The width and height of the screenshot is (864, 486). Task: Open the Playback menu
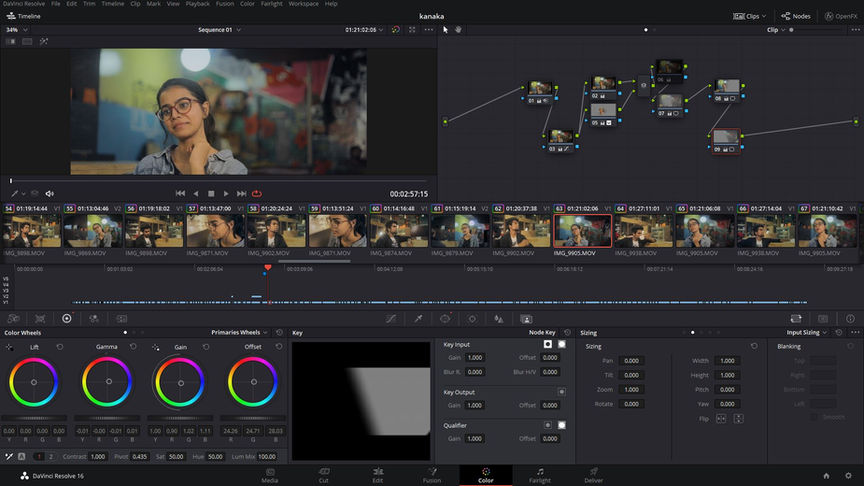197,4
